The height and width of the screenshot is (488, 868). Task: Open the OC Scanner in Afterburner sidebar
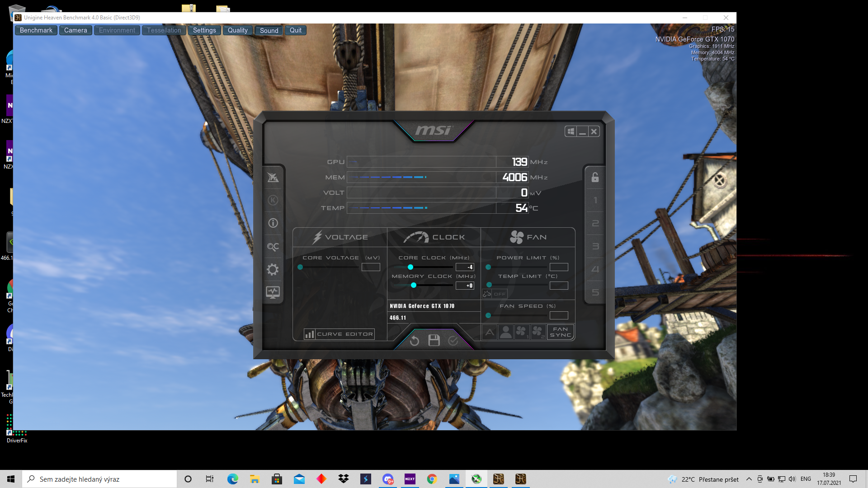[x=273, y=247]
